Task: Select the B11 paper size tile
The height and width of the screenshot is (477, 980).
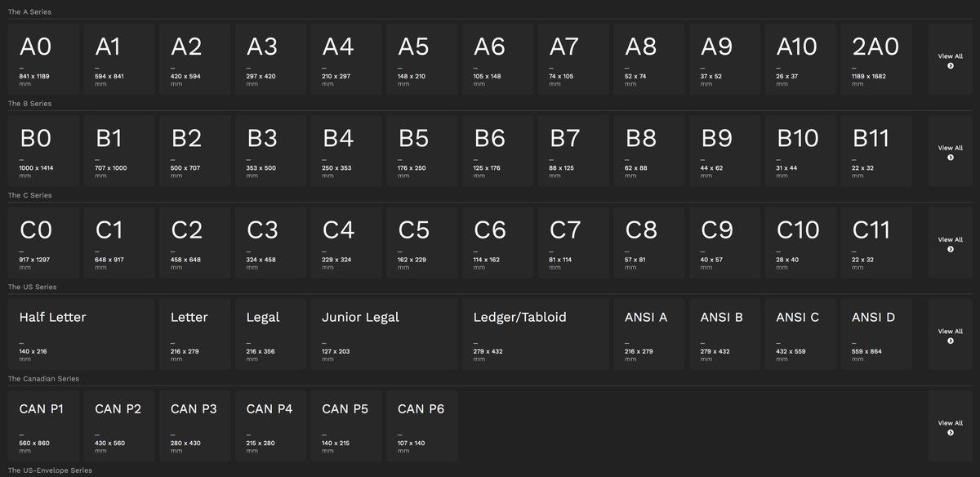Action: tap(876, 150)
